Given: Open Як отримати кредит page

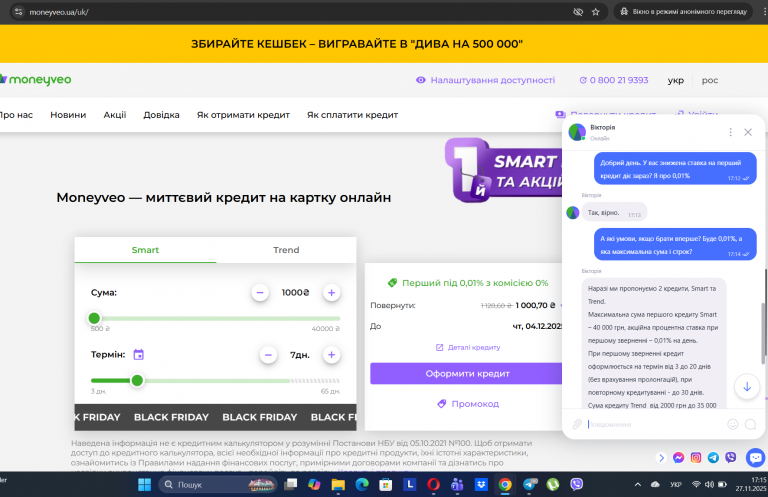Looking at the screenshot, I should [x=243, y=115].
